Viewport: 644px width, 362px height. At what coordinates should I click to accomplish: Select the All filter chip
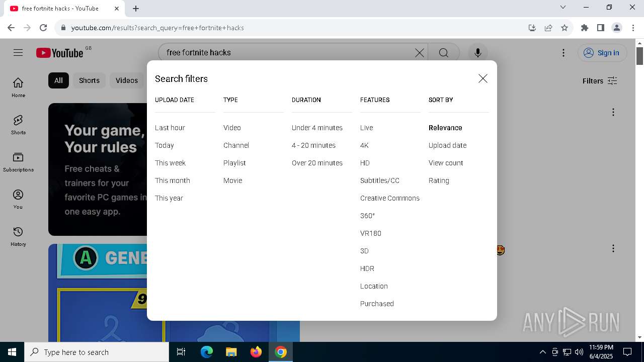pyautogui.click(x=58, y=80)
